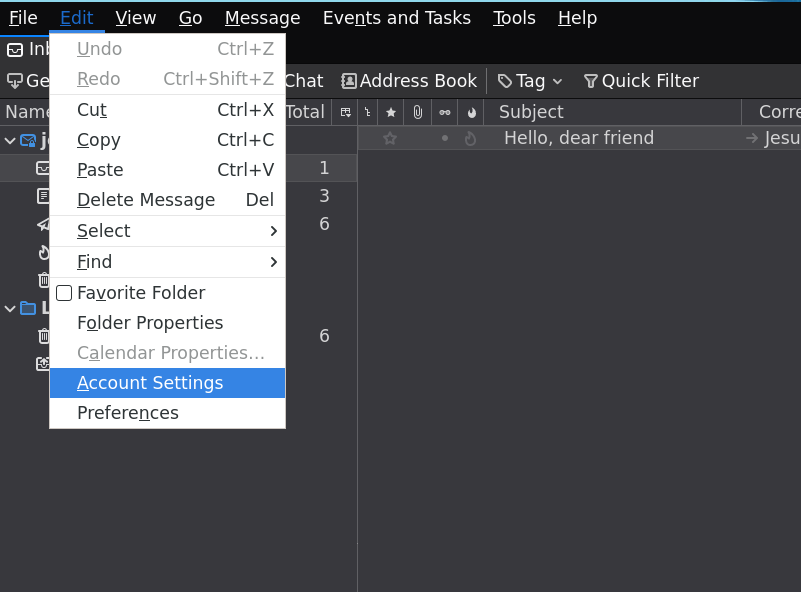
Task: Star the 'Hello, dear friend' message
Action: point(390,139)
